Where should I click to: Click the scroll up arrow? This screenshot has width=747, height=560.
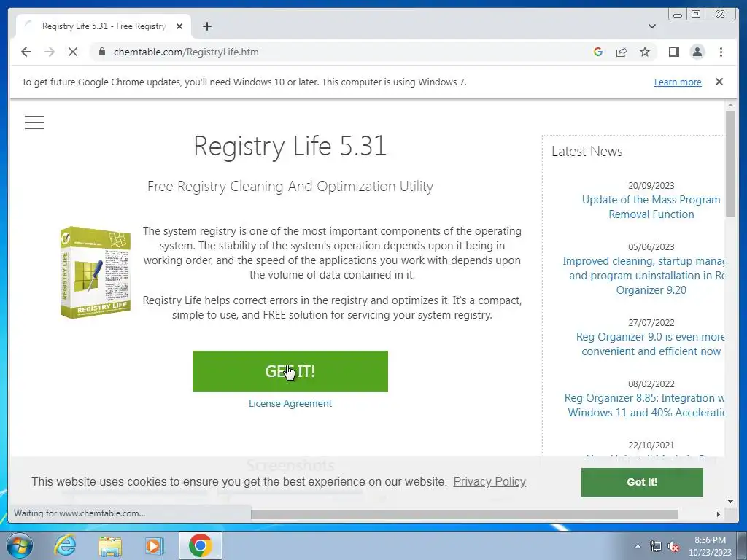[x=730, y=105]
